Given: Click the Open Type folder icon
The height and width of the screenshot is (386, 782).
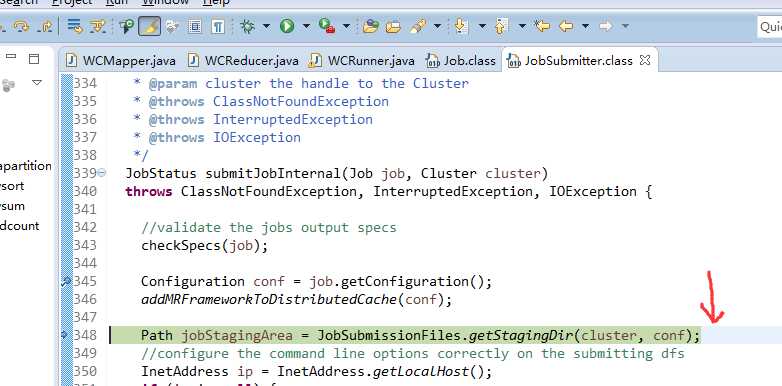Looking at the screenshot, I should pyautogui.click(x=393, y=26).
